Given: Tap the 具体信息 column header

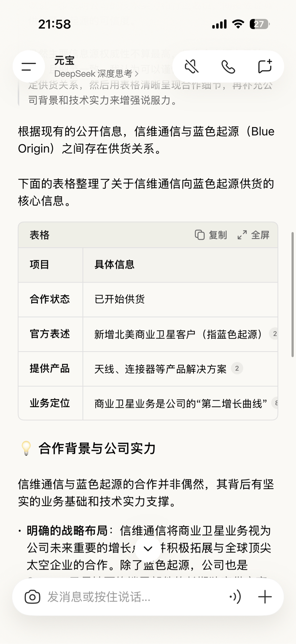Looking at the screenshot, I should pyautogui.click(x=114, y=265).
